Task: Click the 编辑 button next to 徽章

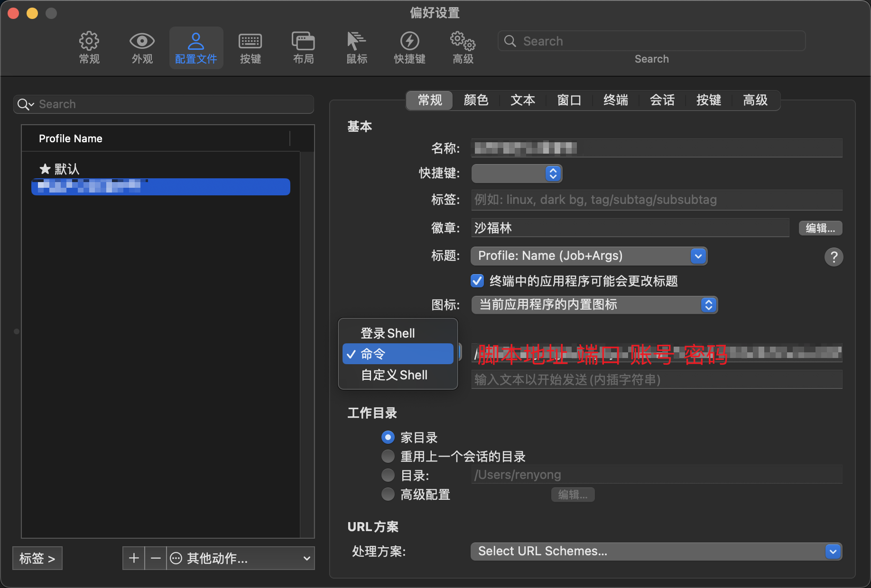Action: [820, 228]
